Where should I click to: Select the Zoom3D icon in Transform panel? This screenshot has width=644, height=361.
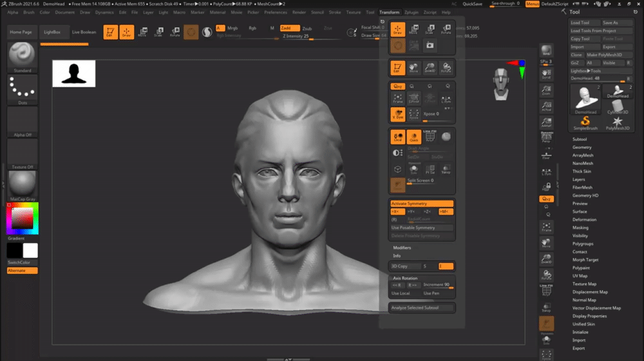[x=430, y=68]
